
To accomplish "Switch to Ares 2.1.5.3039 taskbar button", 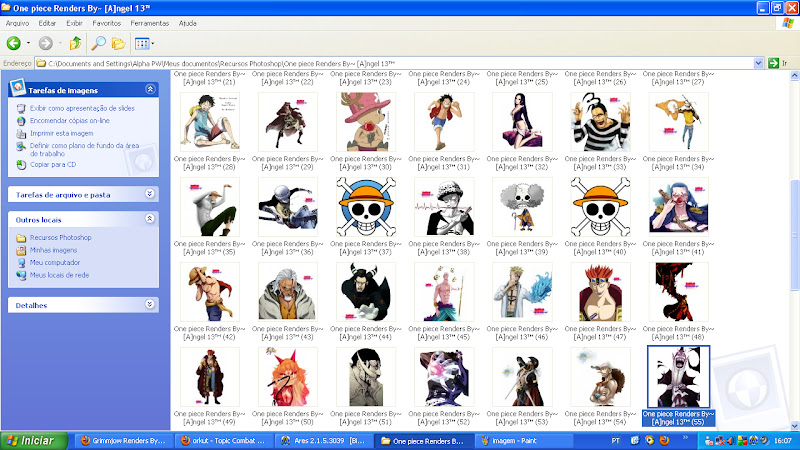I will [x=322, y=441].
